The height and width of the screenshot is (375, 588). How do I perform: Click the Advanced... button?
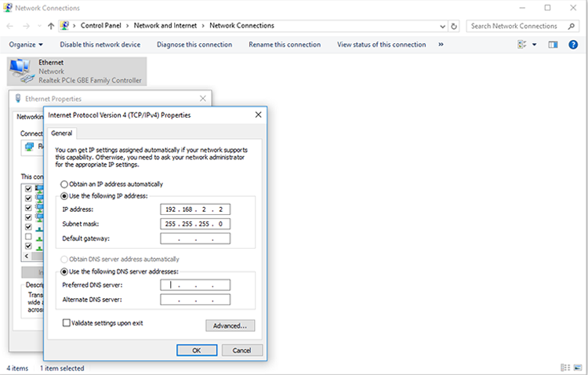pyautogui.click(x=230, y=325)
